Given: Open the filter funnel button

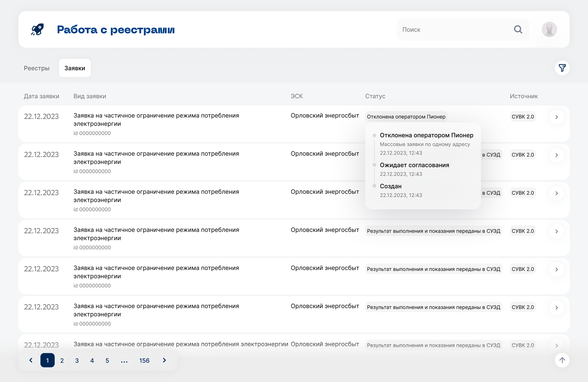Looking at the screenshot, I should pyautogui.click(x=562, y=68).
